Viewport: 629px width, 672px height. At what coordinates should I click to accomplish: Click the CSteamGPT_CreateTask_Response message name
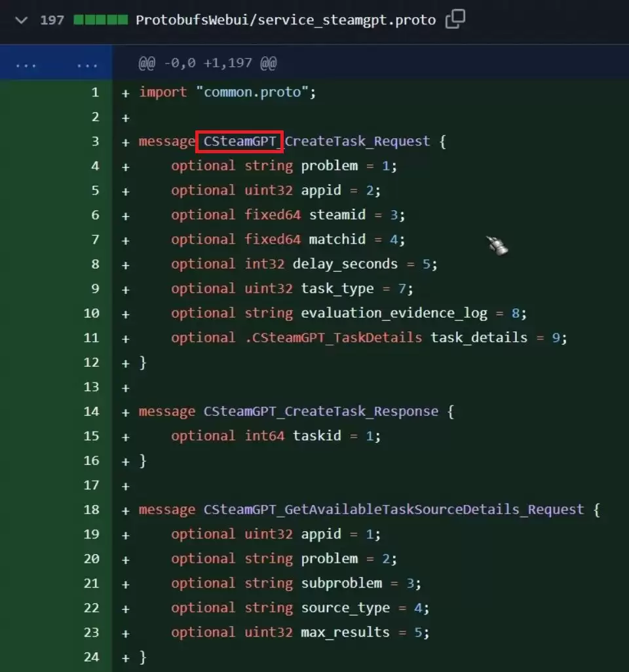point(320,411)
